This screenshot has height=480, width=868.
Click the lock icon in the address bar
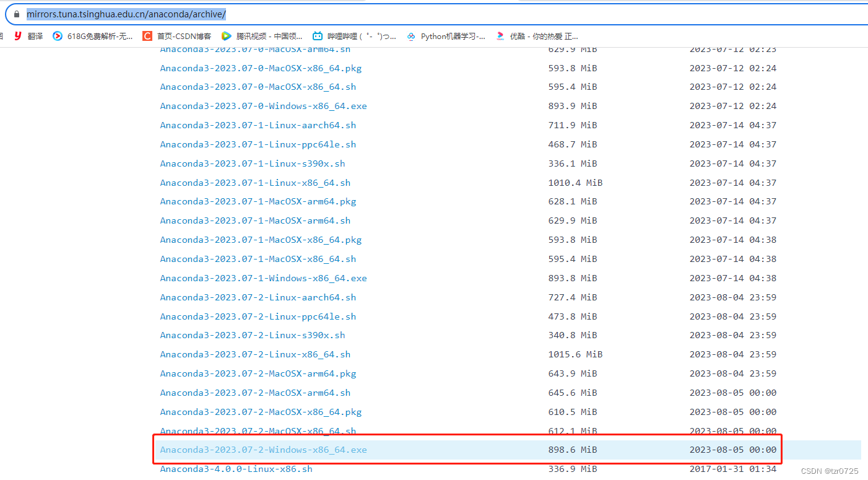17,14
